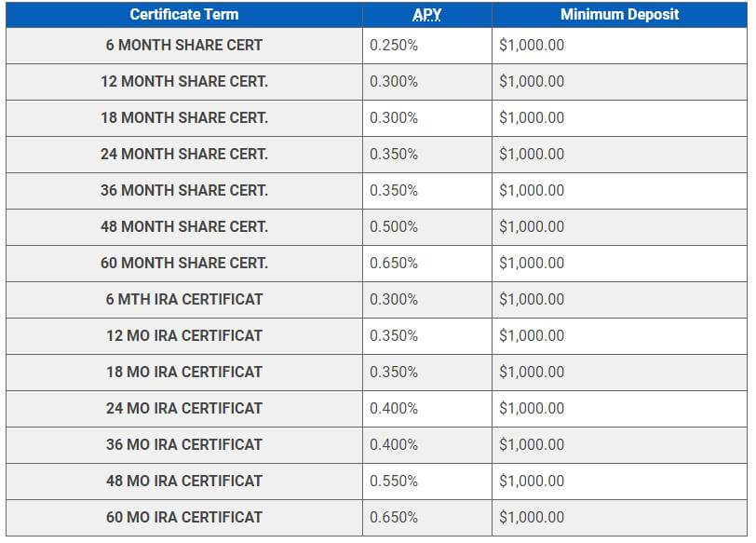Select the 48 MONTH SHARE CERT. row label
The width and height of the screenshot is (756, 543).
click(184, 226)
